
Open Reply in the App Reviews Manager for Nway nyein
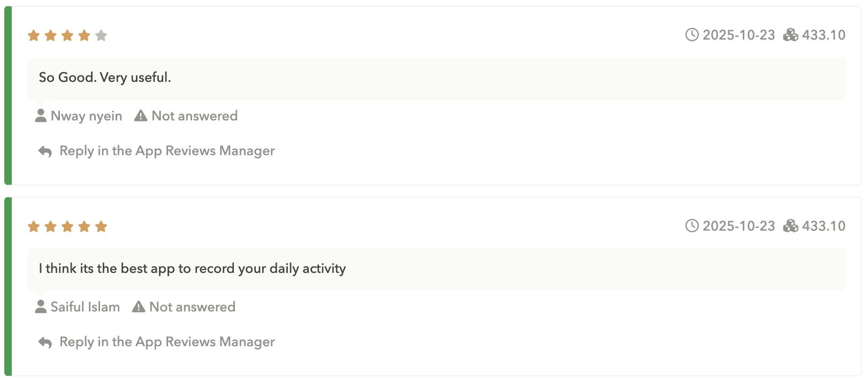[166, 151]
